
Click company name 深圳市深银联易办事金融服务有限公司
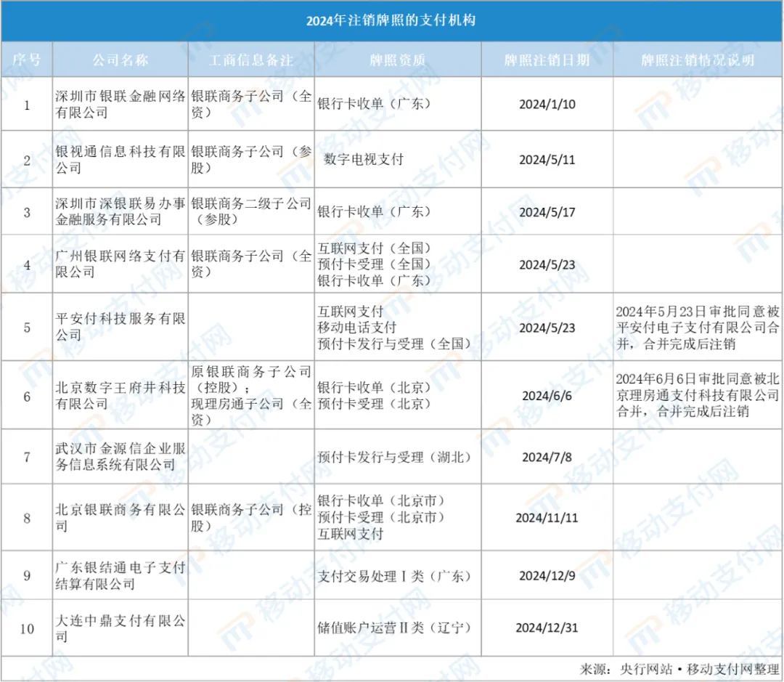pos(120,211)
